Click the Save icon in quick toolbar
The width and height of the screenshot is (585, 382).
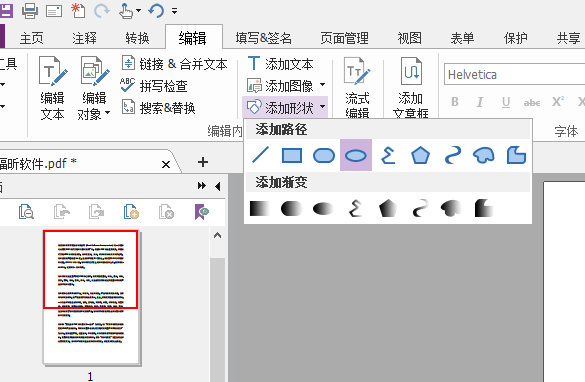click(6, 10)
